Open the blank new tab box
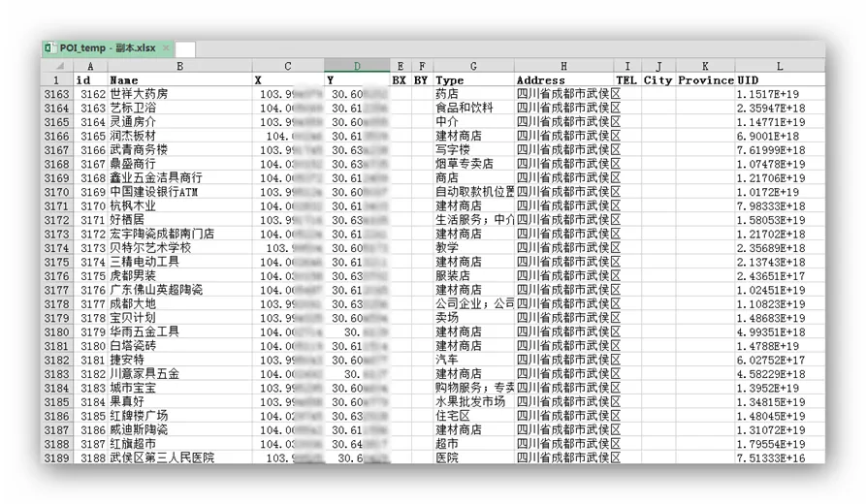This screenshot has width=866, height=504. [185, 49]
